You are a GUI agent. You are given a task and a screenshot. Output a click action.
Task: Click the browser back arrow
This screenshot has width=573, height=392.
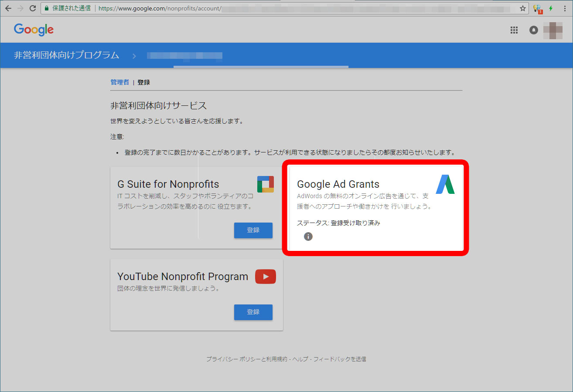click(8, 8)
